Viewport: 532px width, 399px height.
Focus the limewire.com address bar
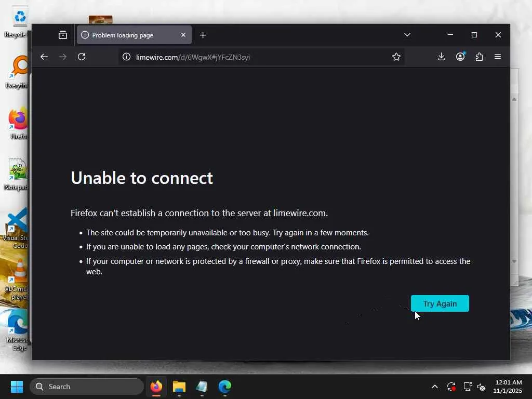click(x=261, y=57)
